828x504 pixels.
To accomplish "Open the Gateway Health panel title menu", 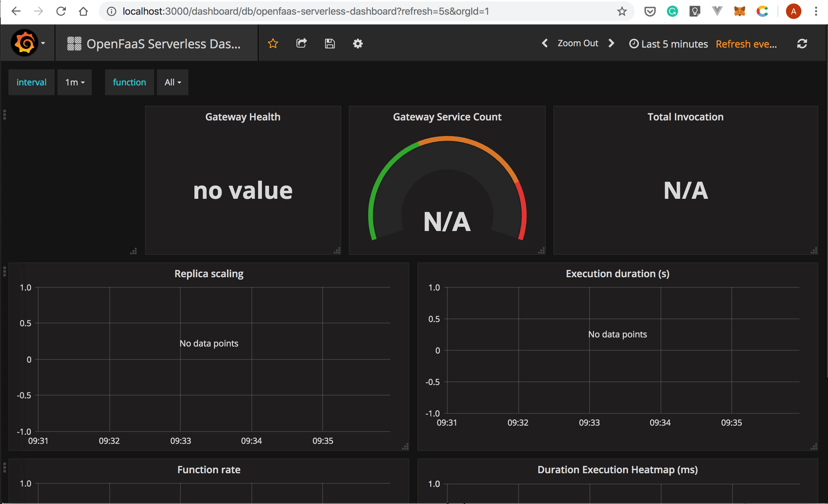I will 243,117.
